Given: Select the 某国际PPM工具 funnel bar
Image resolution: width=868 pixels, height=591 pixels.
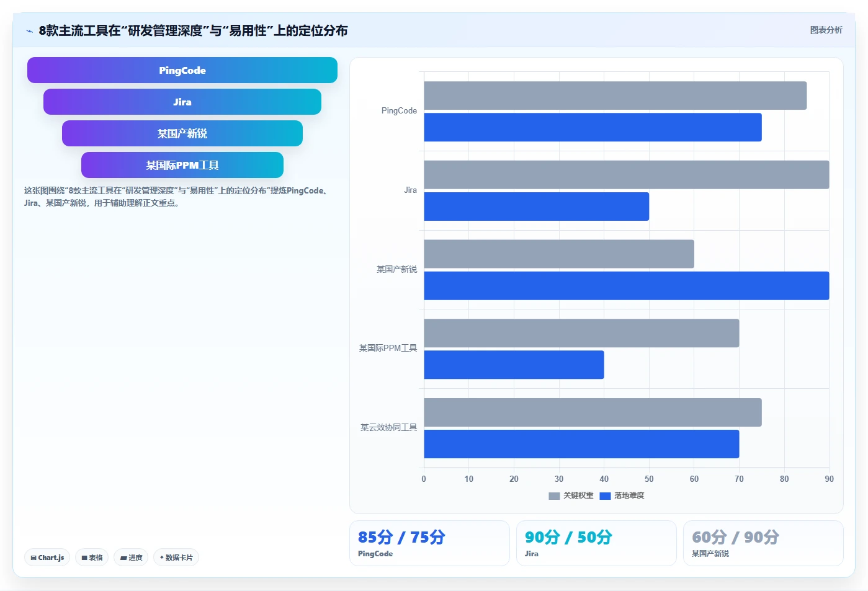Looking at the screenshot, I should click(x=182, y=165).
